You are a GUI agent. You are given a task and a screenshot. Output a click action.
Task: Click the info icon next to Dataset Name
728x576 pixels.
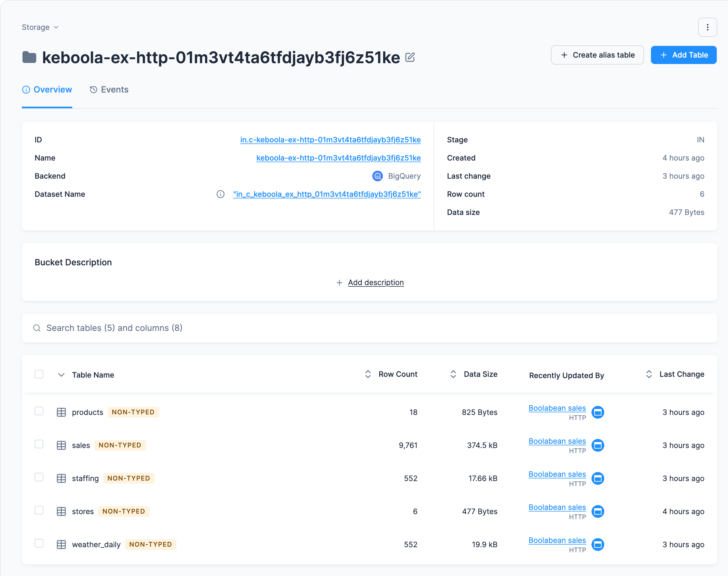[x=220, y=194]
